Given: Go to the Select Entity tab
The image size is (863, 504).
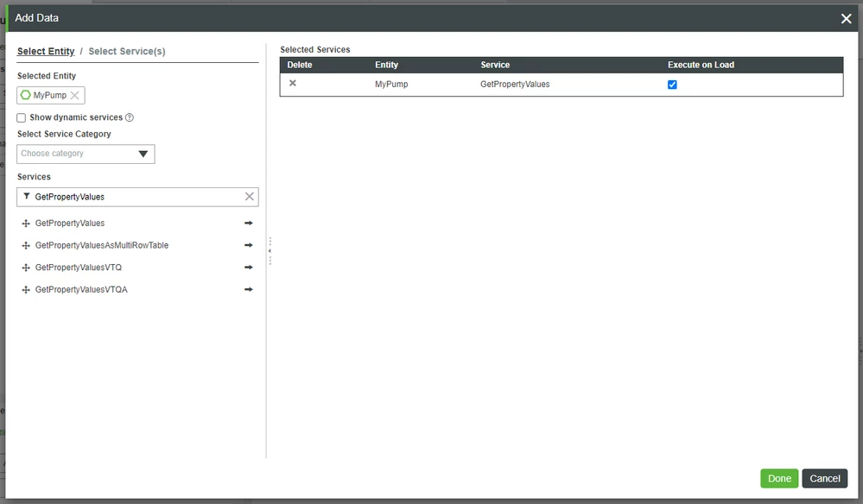Looking at the screenshot, I should point(46,51).
